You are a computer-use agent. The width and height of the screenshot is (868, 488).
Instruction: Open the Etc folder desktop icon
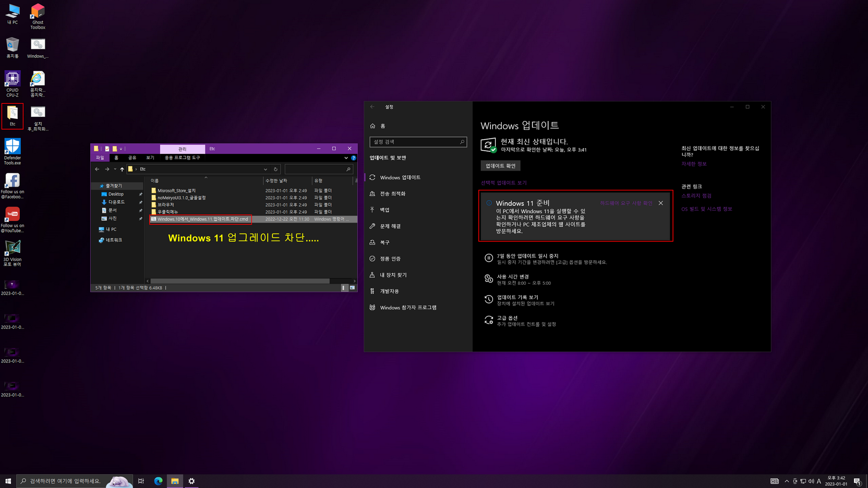click(x=13, y=116)
